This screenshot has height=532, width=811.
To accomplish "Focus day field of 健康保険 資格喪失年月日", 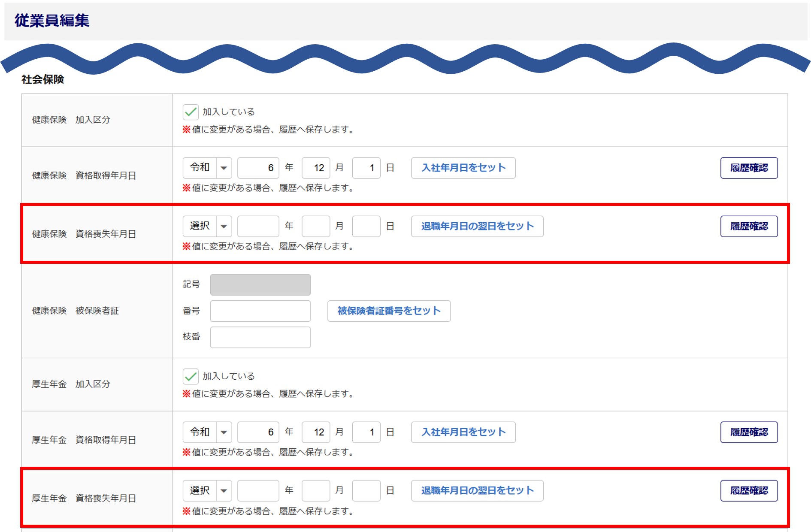I will [366, 226].
